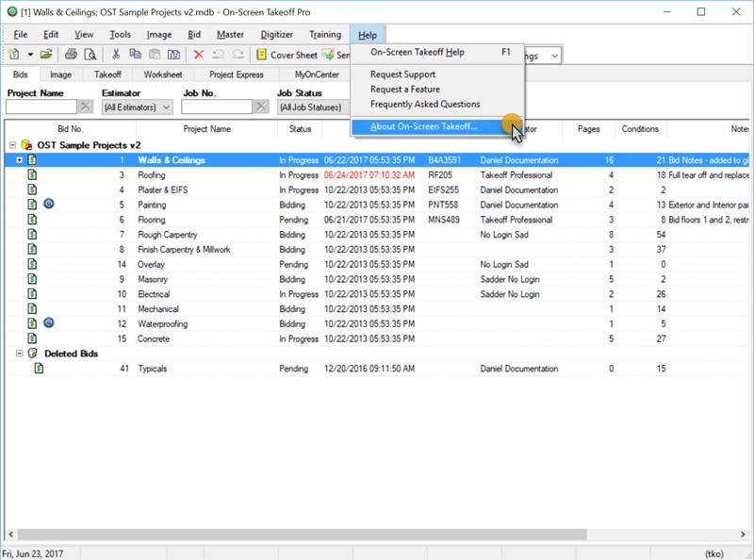Click the Duplicate toolbar icon
This screenshot has width=754, height=560.
coord(173,55)
